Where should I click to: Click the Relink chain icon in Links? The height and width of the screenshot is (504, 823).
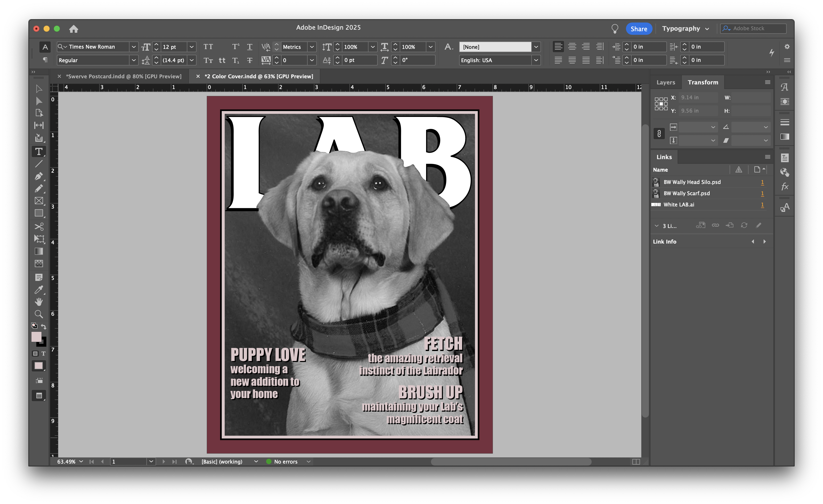coord(715,225)
